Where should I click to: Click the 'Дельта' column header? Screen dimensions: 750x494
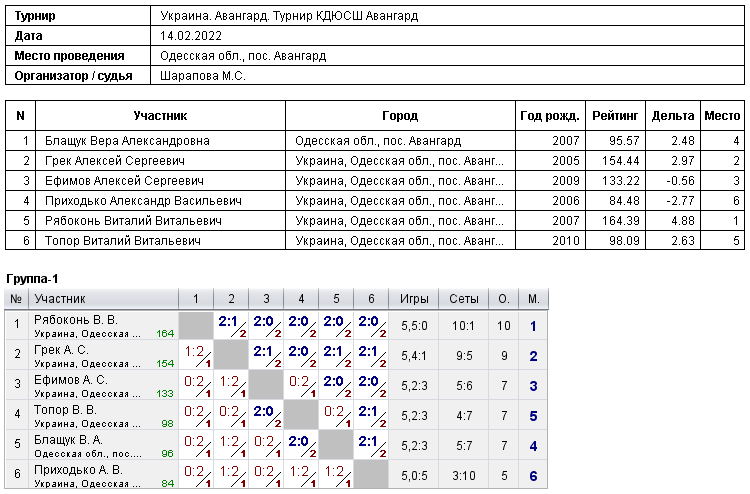point(673,116)
